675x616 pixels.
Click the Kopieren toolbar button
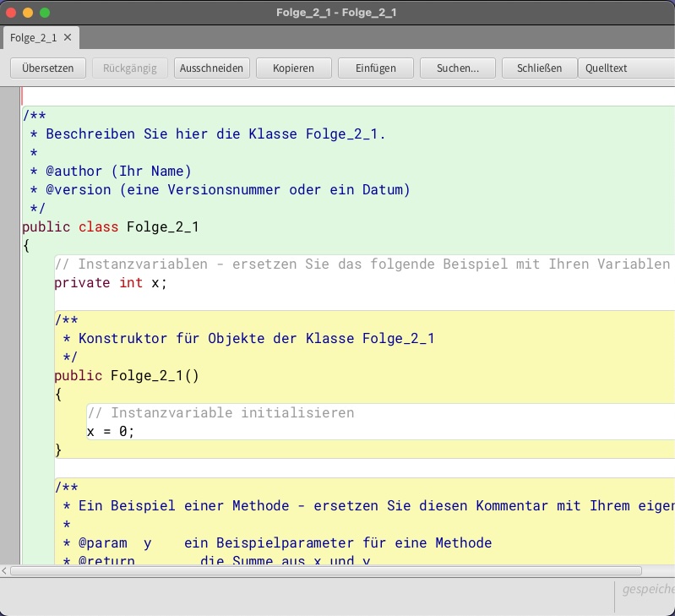293,68
